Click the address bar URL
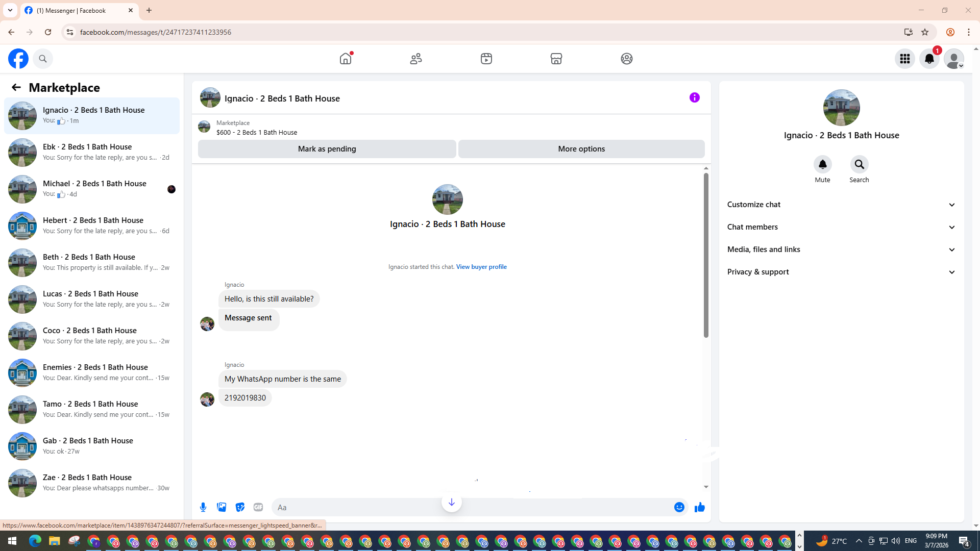Screen dimensions: 980x551 pos(156,32)
